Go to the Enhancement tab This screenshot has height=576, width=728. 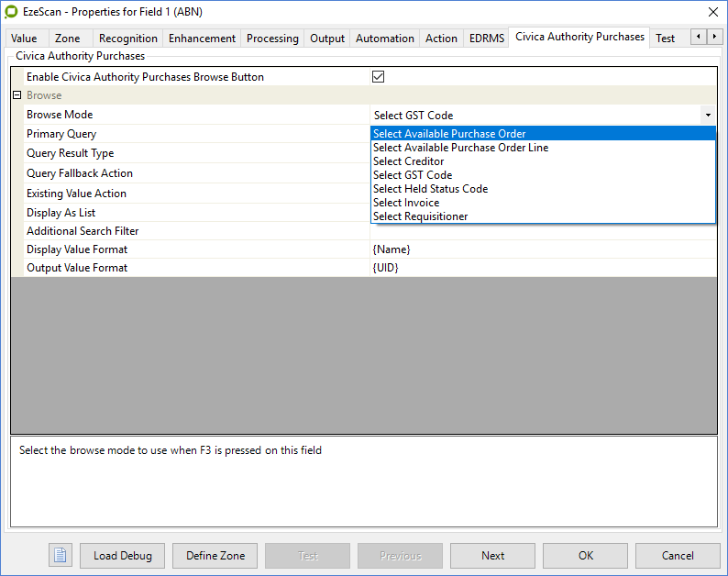click(203, 39)
